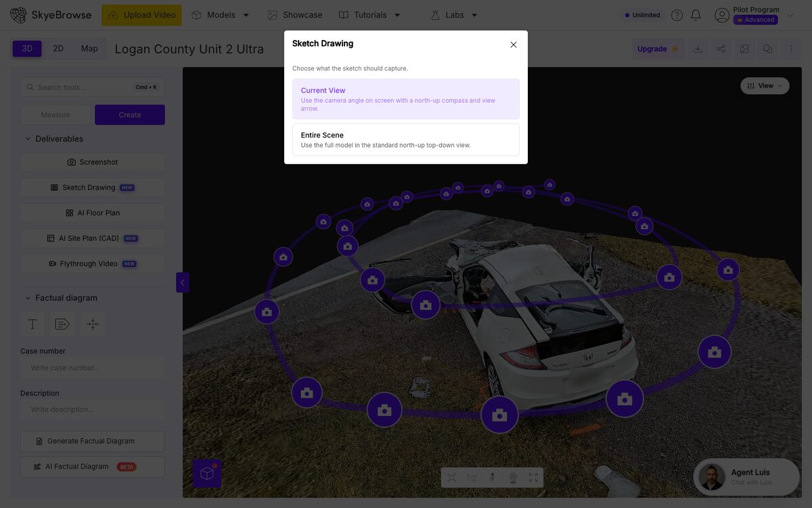Click the user avatar icon
This screenshot has width=812, height=508.
(722, 15)
